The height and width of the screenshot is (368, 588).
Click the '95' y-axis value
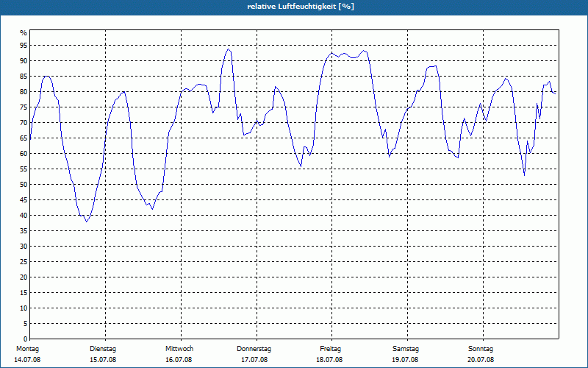pyautogui.click(x=24, y=46)
